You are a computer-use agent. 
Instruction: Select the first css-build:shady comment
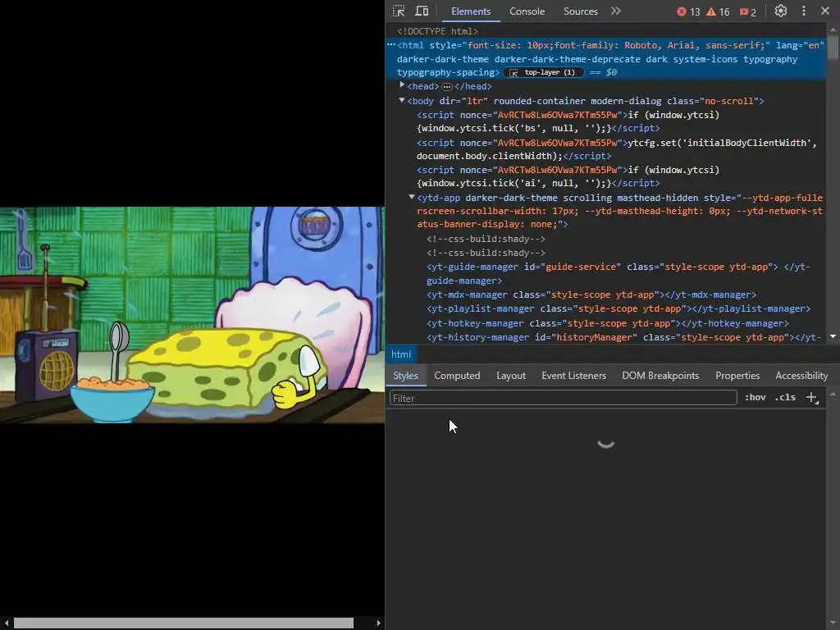pyautogui.click(x=486, y=239)
